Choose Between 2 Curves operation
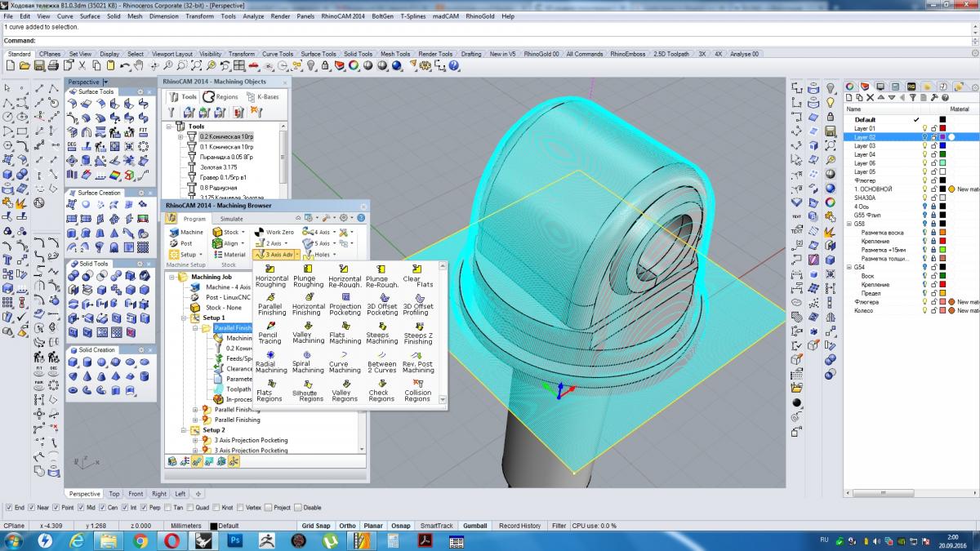Viewport: 980px width, 551px height. click(381, 362)
